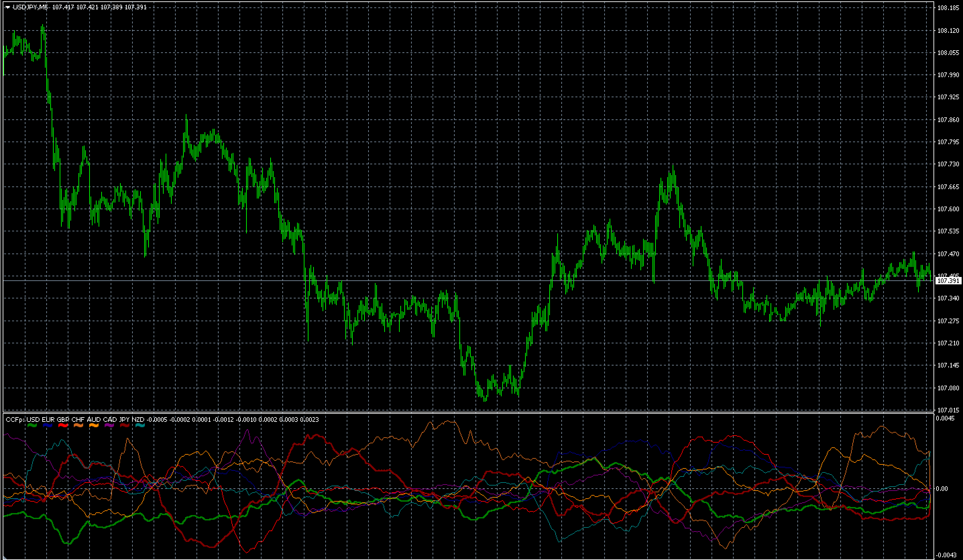Click the CAD currency label in legend

point(110,419)
